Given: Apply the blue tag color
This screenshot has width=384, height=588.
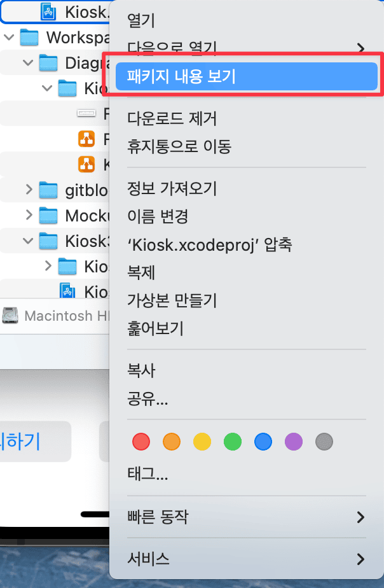Looking at the screenshot, I should tap(263, 442).
